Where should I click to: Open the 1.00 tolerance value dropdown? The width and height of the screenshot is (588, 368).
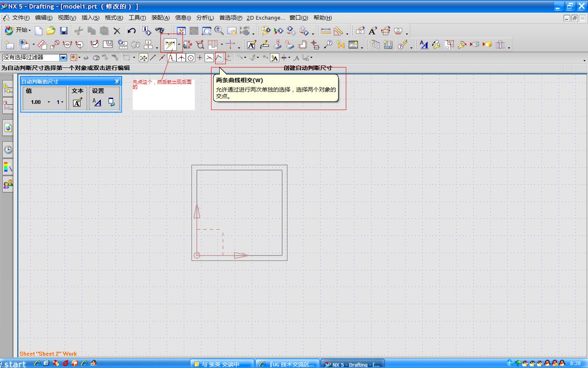pyautogui.click(x=49, y=102)
